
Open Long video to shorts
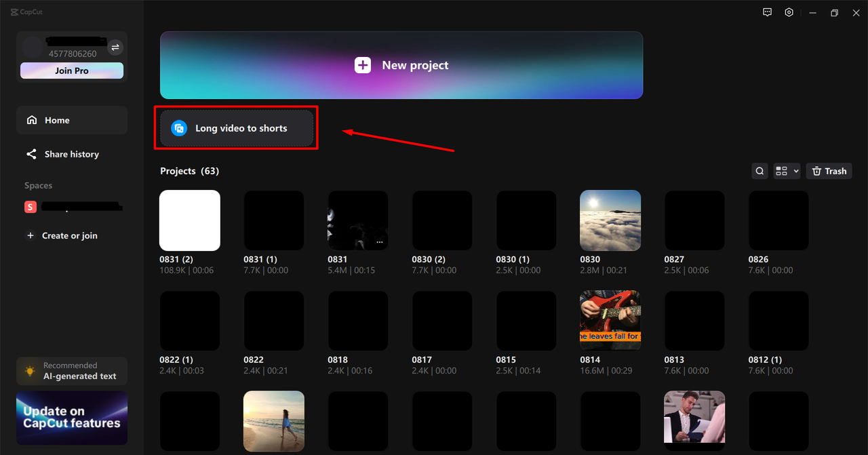237,128
